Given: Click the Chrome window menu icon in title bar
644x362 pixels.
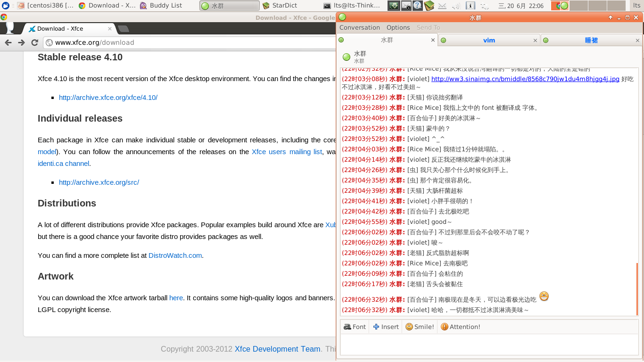Looking at the screenshot, I should [x=4, y=17].
